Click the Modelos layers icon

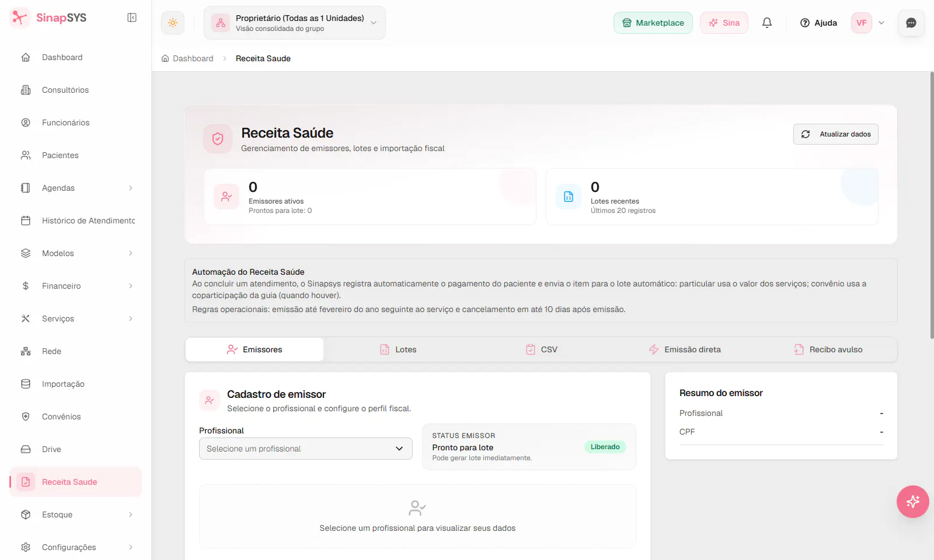click(x=26, y=253)
